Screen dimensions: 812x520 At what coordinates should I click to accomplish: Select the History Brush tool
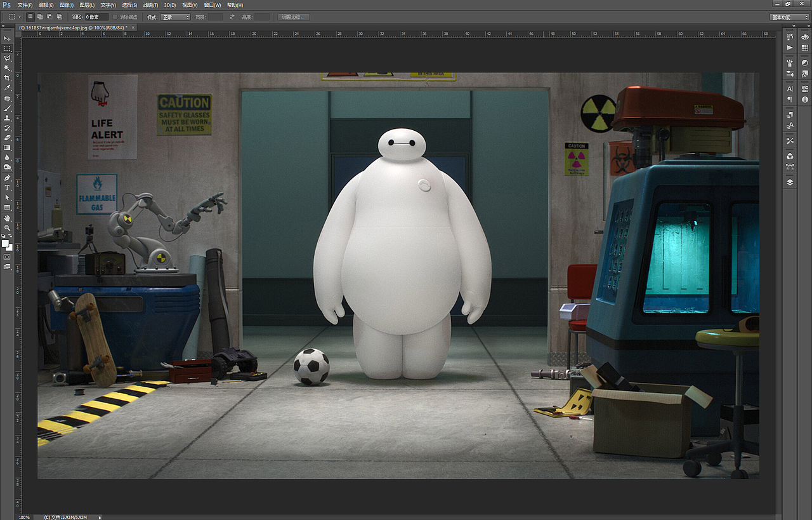click(x=8, y=128)
